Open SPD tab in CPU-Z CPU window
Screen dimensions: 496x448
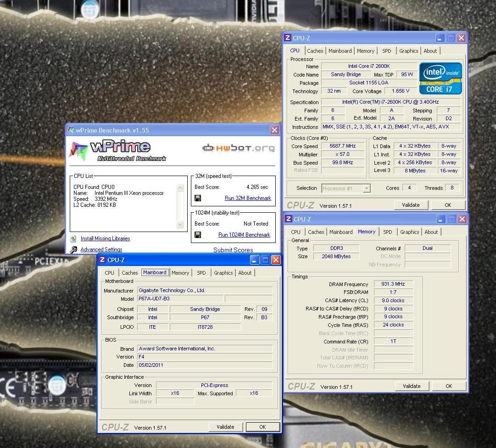pyautogui.click(x=386, y=51)
